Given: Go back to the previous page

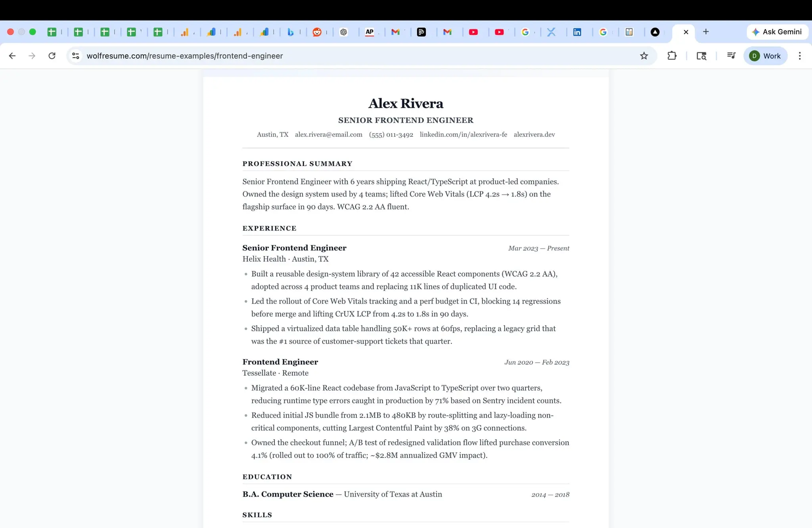Looking at the screenshot, I should click(12, 56).
